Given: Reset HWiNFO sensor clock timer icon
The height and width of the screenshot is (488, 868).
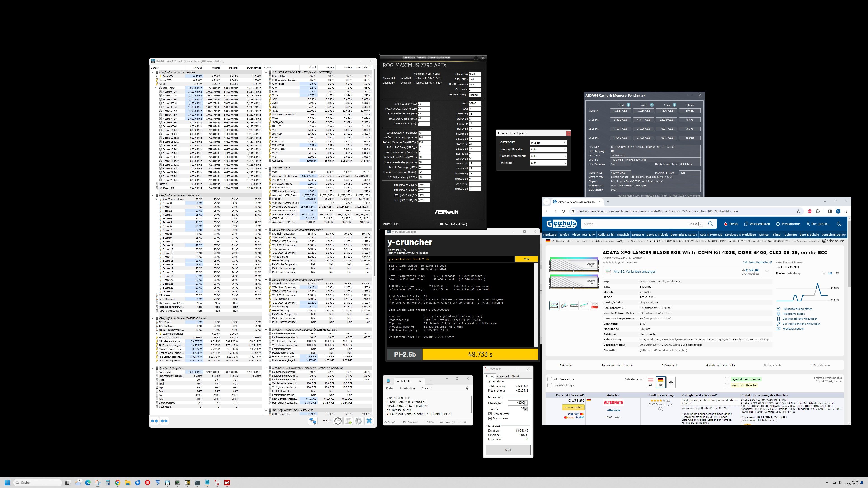Looking at the screenshot, I should pos(338,421).
